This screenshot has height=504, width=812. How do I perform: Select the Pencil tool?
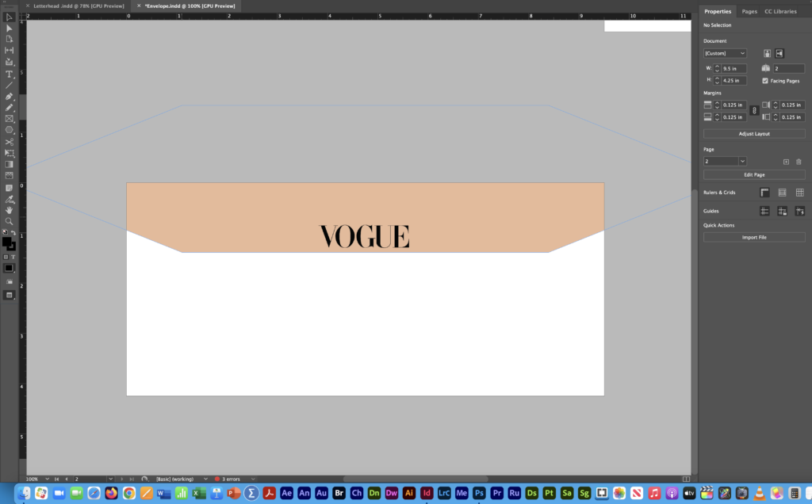(x=9, y=108)
